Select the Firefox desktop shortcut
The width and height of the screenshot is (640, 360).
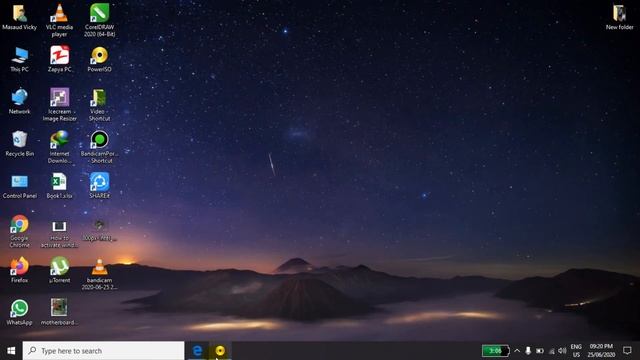tap(19, 270)
